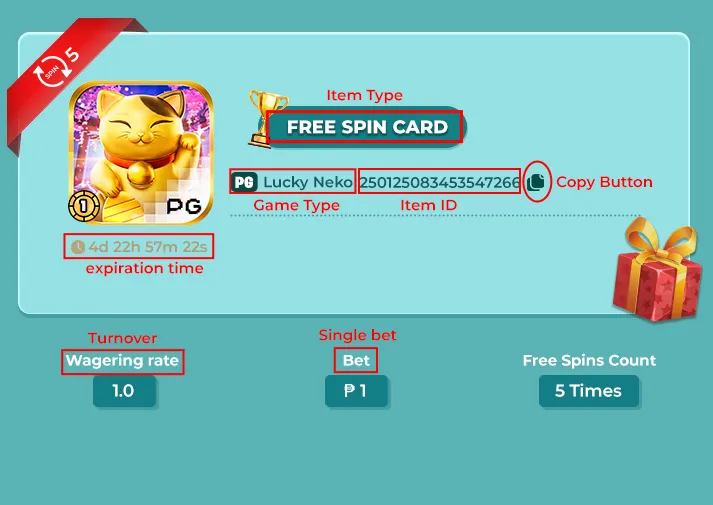Click the Lucky Neko game name
713x505 pixels.
pos(308,182)
